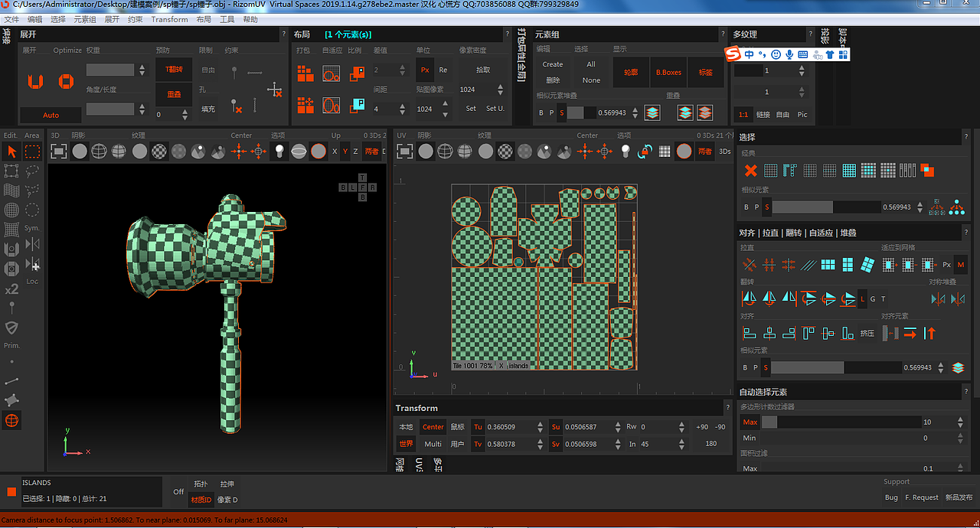The height and width of the screenshot is (528, 980).
Task: Click the first flip icon under 翻转
Action: (750, 298)
